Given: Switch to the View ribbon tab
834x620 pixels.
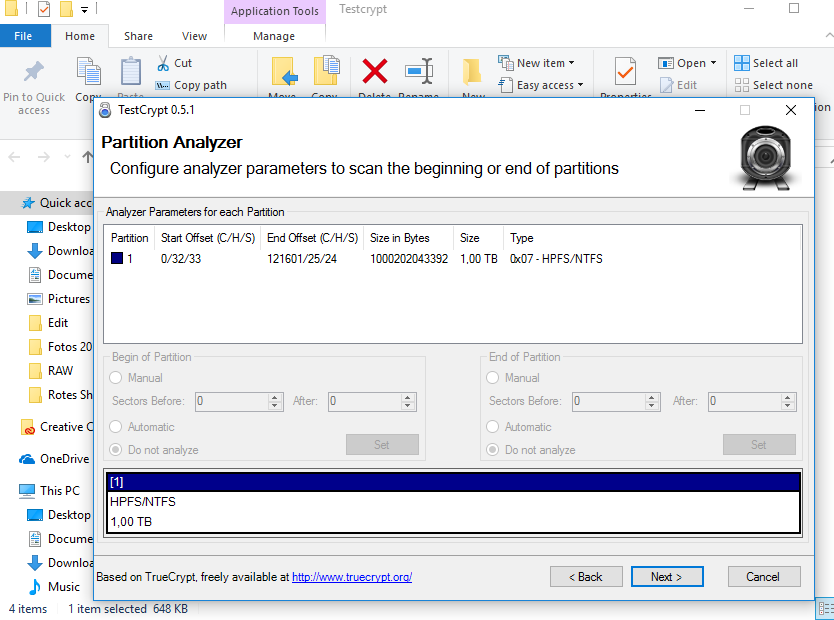Looking at the screenshot, I should [194, 36].
